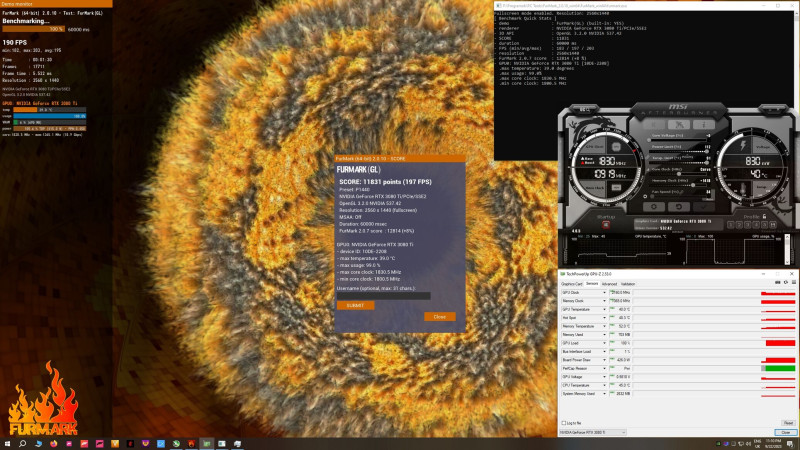Screen dimensions: 800x450
Task: Toggle Afterburner apply at Startup button
Action: 606,224
